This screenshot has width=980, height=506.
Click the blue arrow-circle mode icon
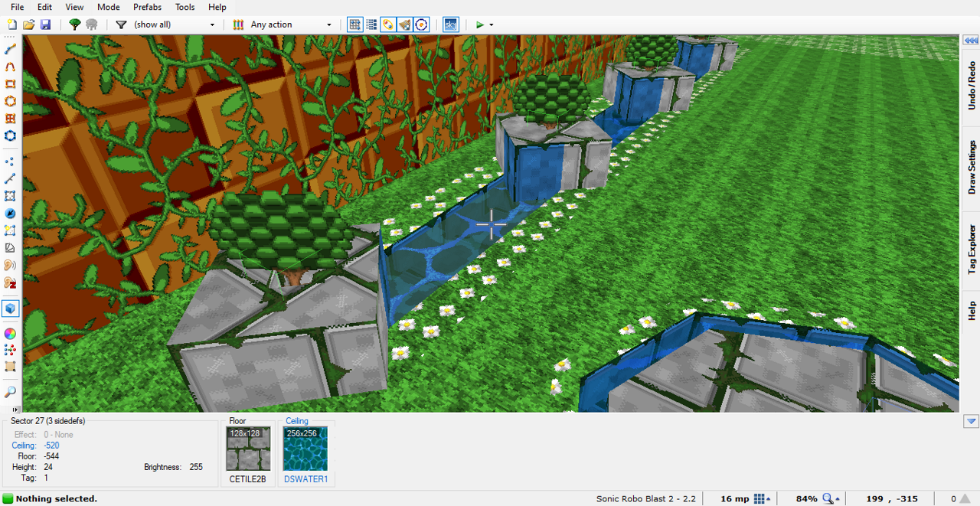click(x=10, y=214)
